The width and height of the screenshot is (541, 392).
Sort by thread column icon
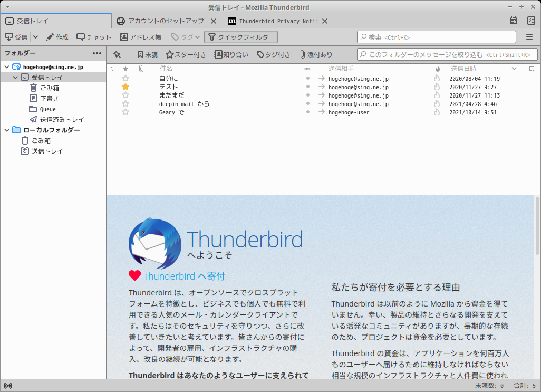[x=112, y=69]
